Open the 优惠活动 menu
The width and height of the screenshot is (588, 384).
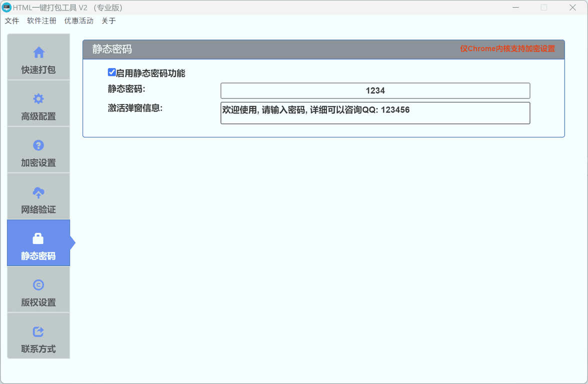(x=78, y=21)
